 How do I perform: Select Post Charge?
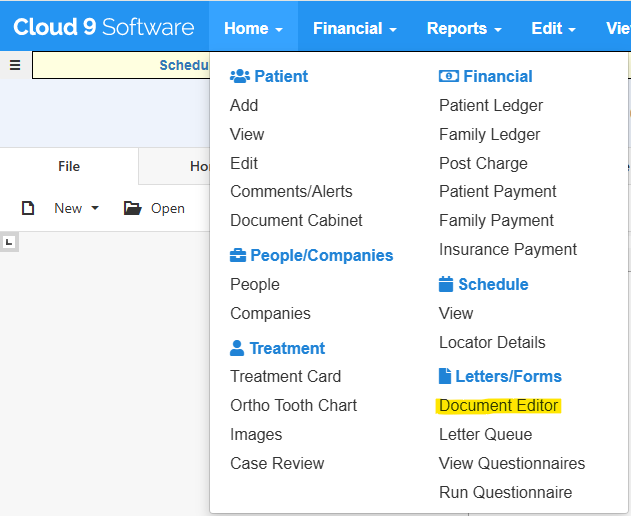(x=483, y=163)
